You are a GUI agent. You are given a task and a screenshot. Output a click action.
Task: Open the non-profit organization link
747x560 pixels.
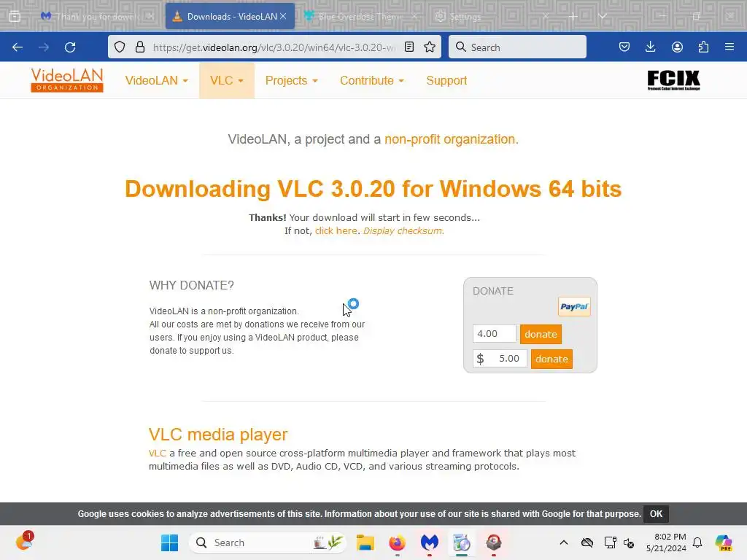(449, 139)
